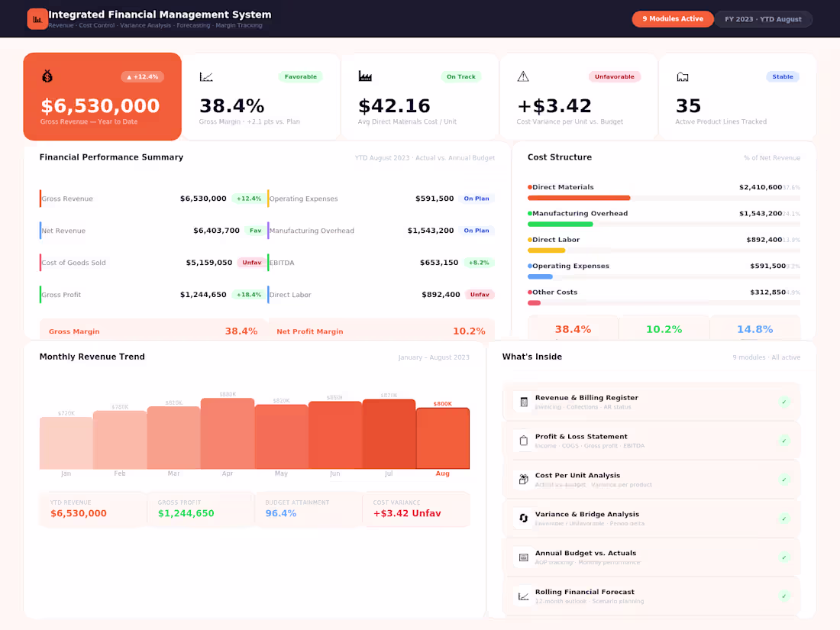This screenshot has width=840, height=630.
Task: Click the Other Costs $312,850 amount
Action: [x=767, y=292]
